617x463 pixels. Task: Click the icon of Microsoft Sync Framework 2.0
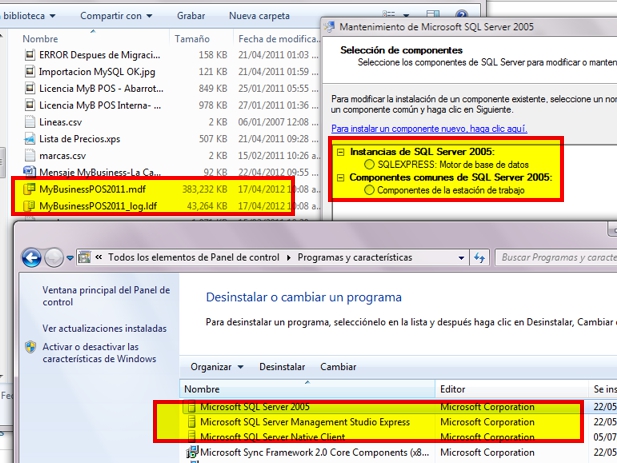pos(192,452)
